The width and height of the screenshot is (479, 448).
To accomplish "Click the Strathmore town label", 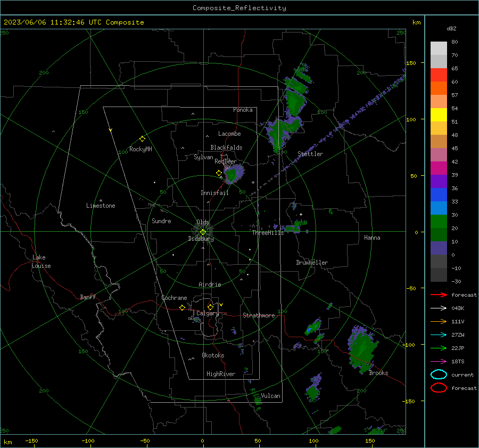I will point(259,315).
